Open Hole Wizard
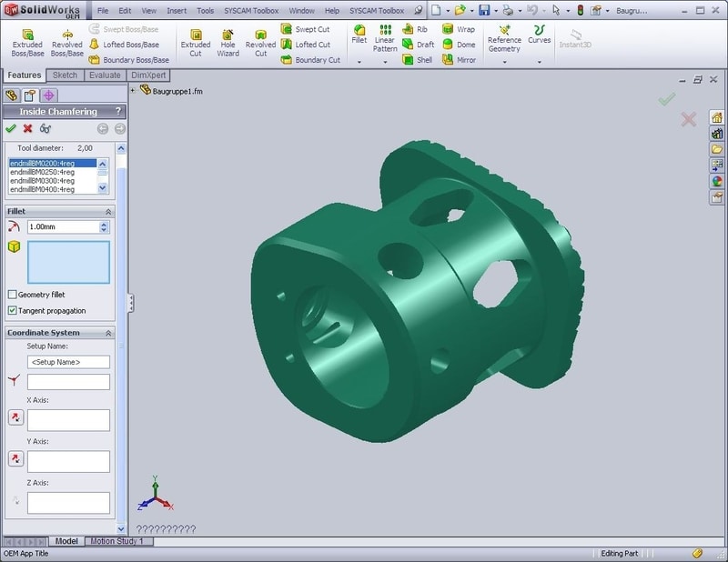This screenshot has width=728, height=562. [228, 43]
